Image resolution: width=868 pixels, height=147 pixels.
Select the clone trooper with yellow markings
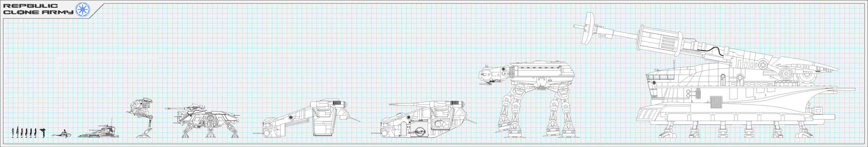click(x=22, y=133)
